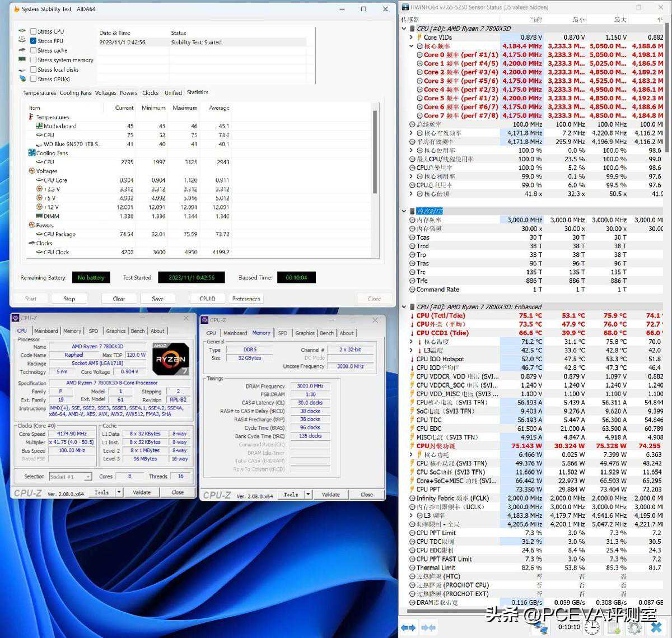672x638 pixels.
Task: Click the blue X close sensors icon
Action: click(656, 628)
